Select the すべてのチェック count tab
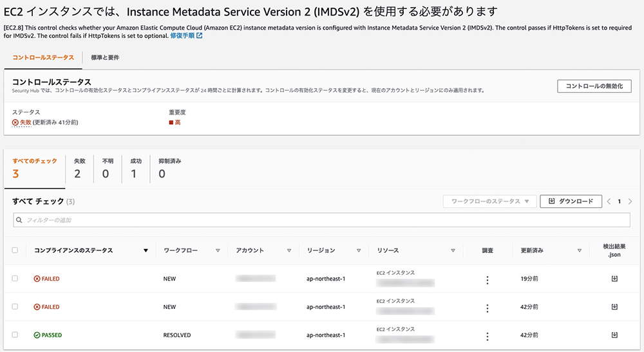 (x=35, y=168)
